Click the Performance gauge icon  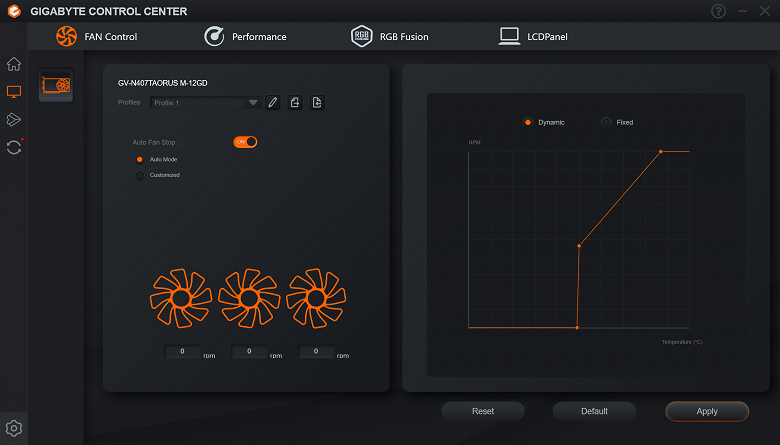pos(214,36)
